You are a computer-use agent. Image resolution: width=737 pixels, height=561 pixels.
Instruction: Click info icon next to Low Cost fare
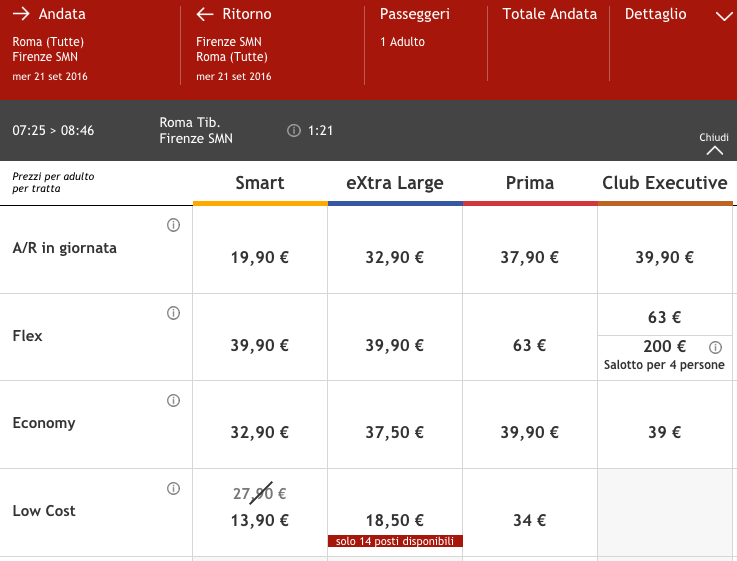(x=173, y=489)
